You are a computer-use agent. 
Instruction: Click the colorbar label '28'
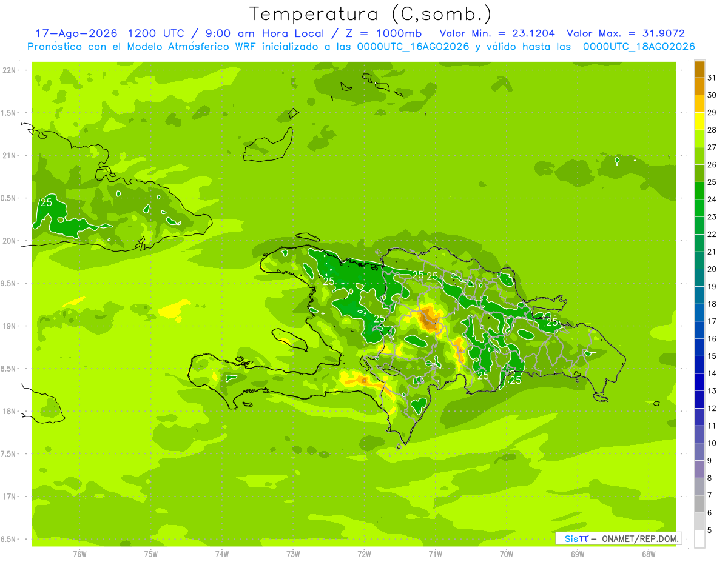(x=712, y=130)
